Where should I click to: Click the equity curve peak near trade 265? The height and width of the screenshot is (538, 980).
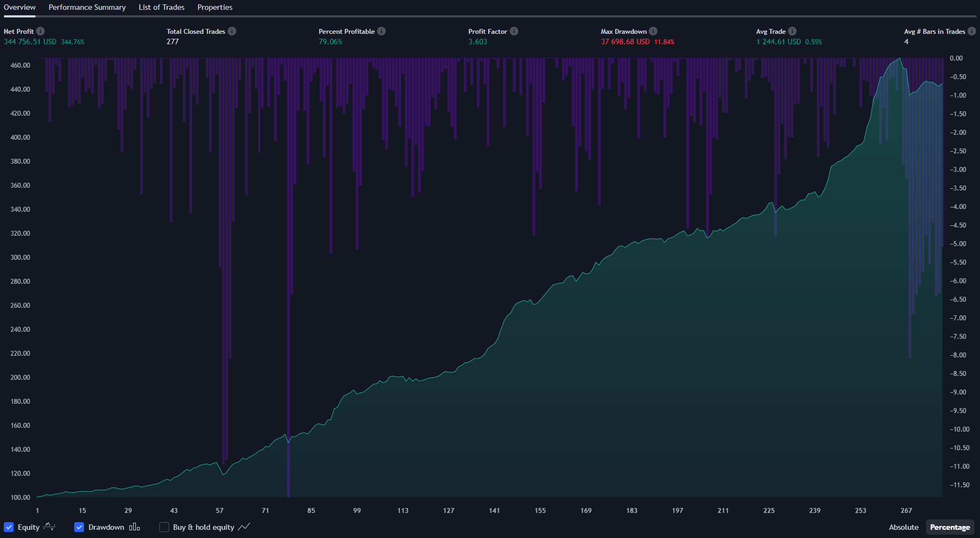tap(899, 59)
